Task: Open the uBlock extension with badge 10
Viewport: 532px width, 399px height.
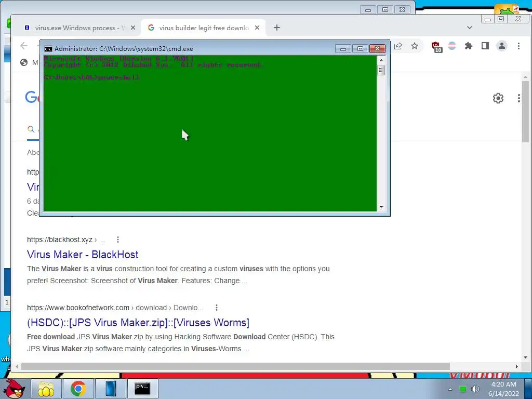Action: [x=436, y=46]
